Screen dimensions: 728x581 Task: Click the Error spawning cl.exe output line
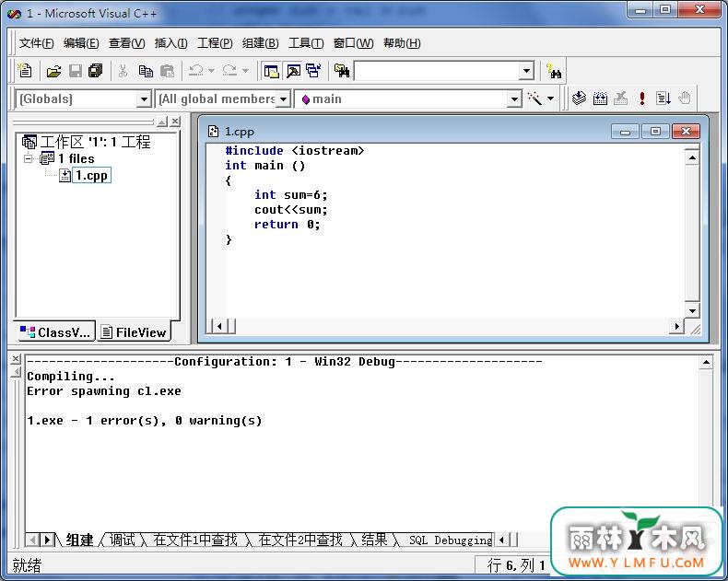[104, 391]
